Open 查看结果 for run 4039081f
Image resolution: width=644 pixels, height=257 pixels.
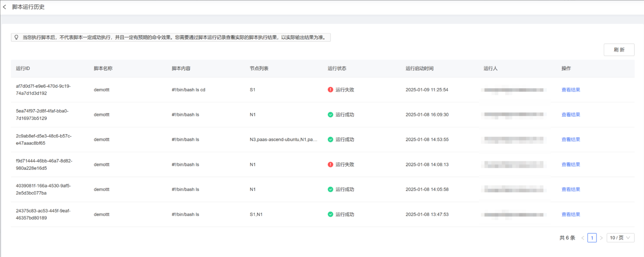[571, 189]
